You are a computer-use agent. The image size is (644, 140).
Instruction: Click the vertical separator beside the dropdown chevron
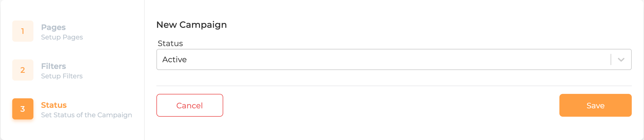pyautogui.click(x=611, y=59)
